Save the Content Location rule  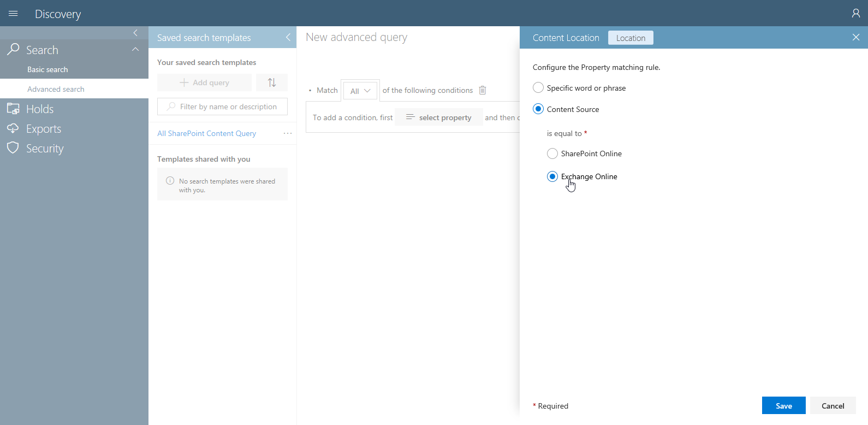pos(784,405)
